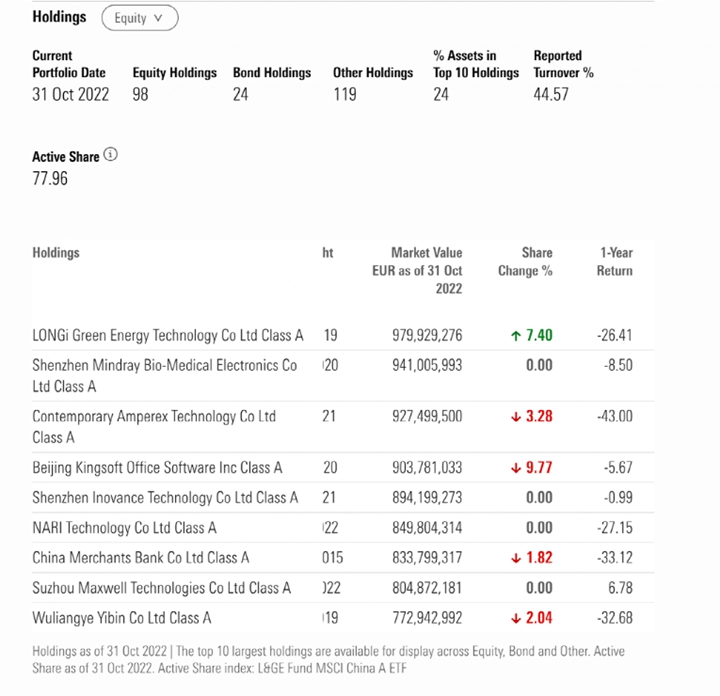This screenshot has height=696, width=720.
Task: Open Contemporary Amperex Technology Co Ltd holding
Action: (x=154, y=427)
